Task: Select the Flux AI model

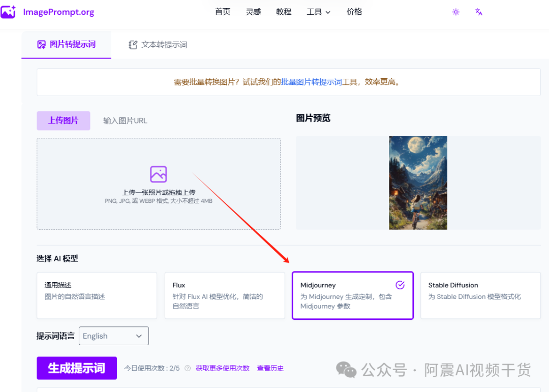Action: pos(225,296)
